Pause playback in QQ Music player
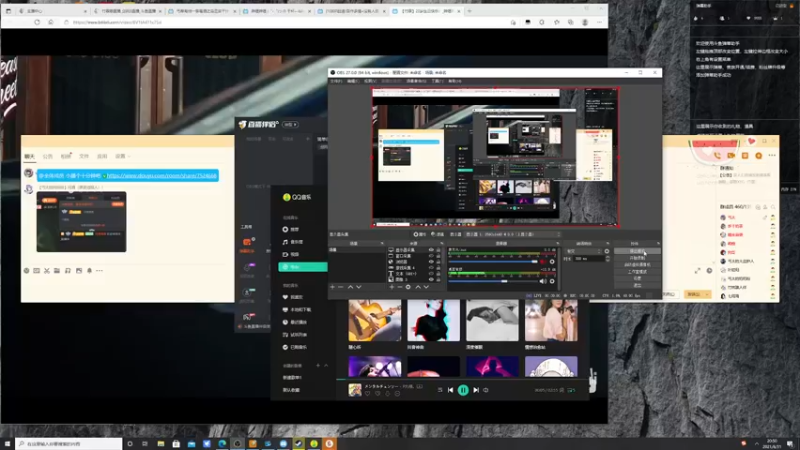This screenshot has width=800, height=450. (463, 390)
